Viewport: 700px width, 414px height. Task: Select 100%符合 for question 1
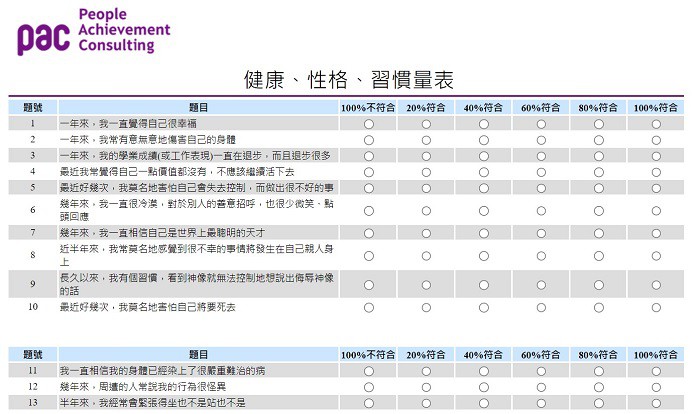656,124
